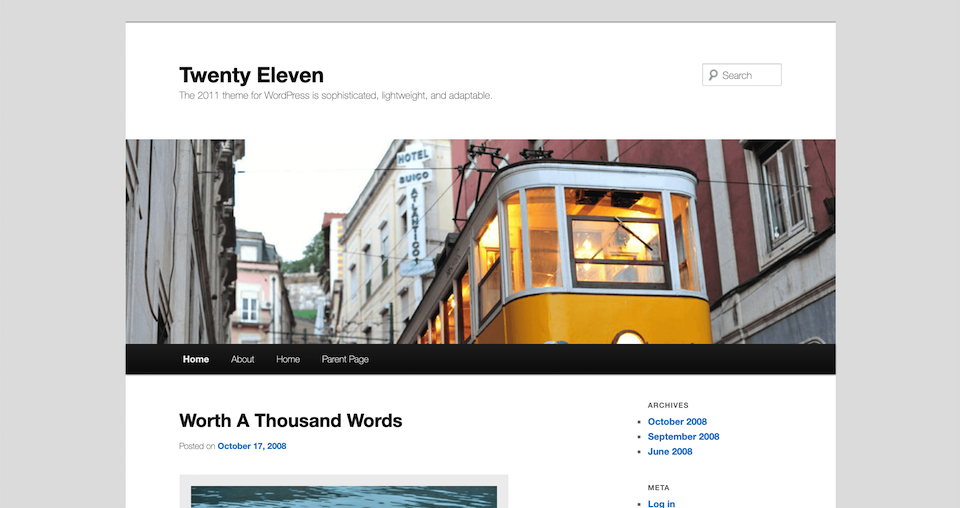Open the October 2008 archive link

tap(677, 422)
